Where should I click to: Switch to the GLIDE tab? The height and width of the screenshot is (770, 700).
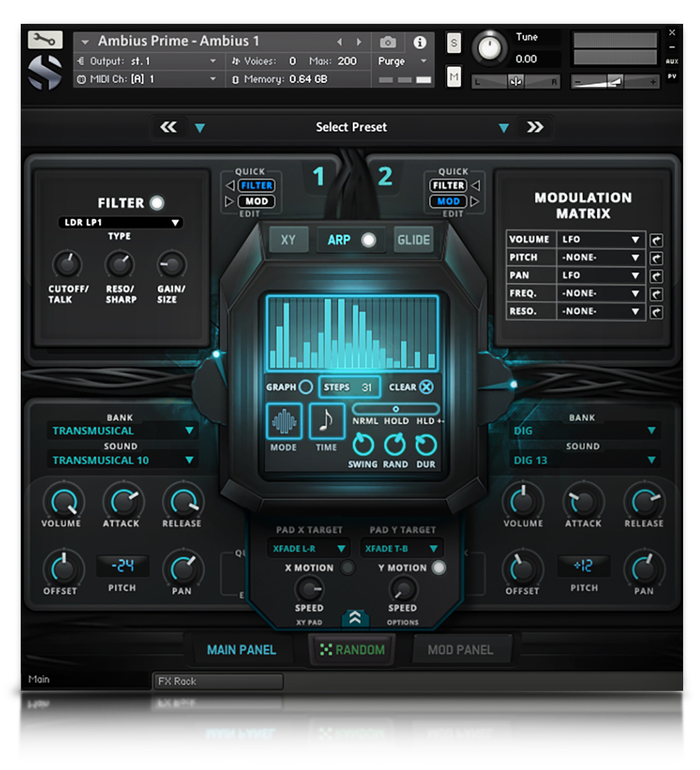point(413,239)
